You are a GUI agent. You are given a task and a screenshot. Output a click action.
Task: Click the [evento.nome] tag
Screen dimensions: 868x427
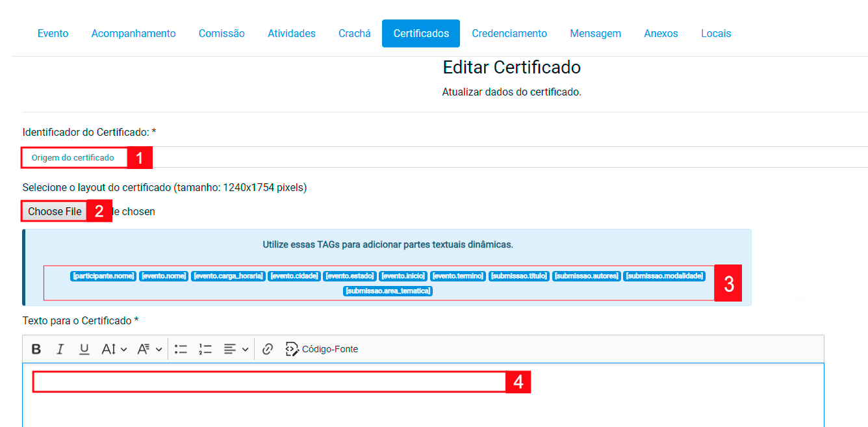(164, 276)
